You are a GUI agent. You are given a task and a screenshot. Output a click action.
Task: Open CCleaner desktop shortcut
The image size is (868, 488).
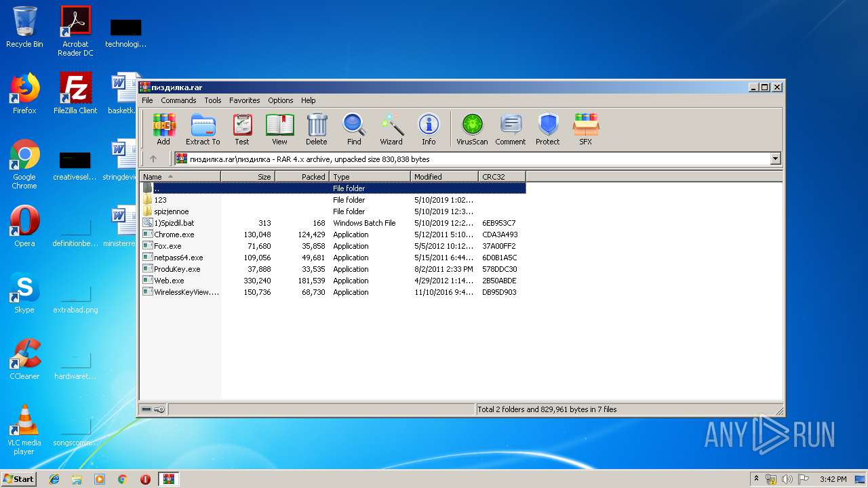click(24, 359)
